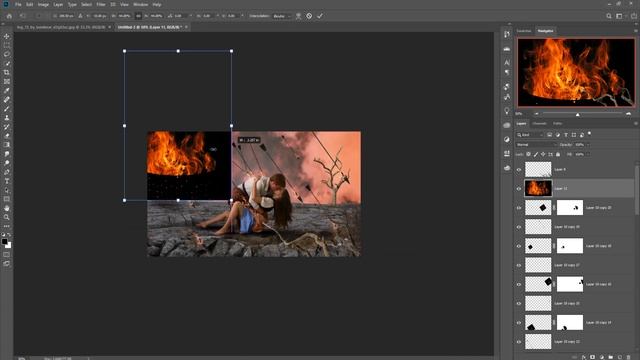Toggle warp mode icon in options bar
The height and width of the screenshot is (360, 640).
coord(298,16)
